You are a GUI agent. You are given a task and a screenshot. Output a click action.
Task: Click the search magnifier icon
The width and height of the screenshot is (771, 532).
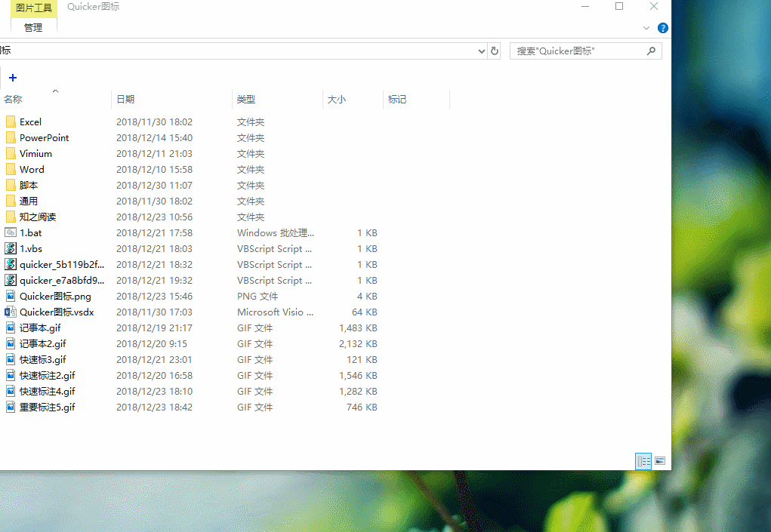651,51
